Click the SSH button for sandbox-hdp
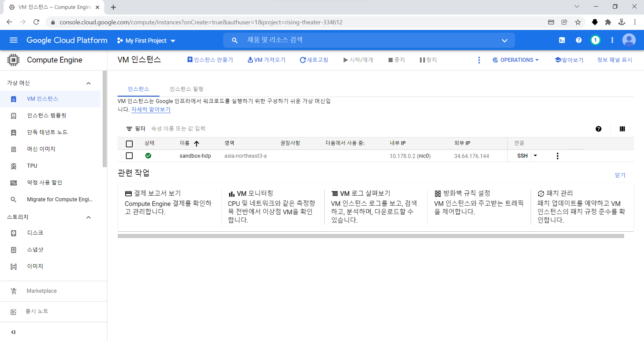The image size is (644, 342). click(x=522, y=156)
